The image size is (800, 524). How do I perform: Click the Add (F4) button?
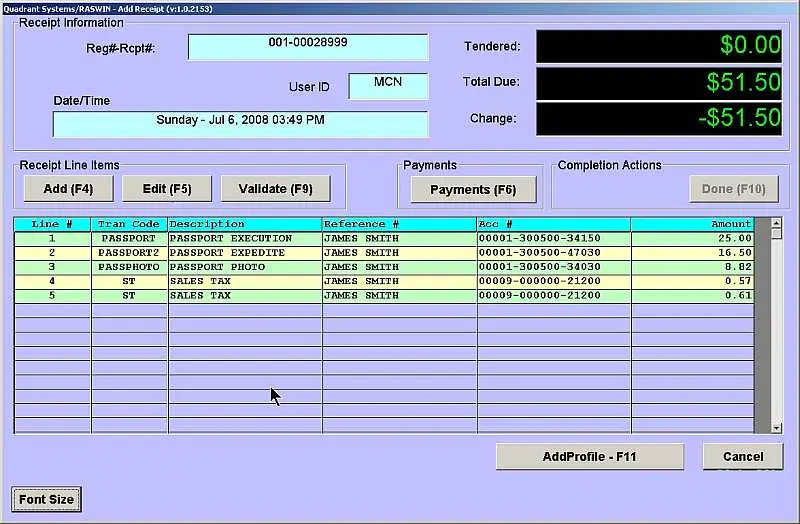coord(68,189)
